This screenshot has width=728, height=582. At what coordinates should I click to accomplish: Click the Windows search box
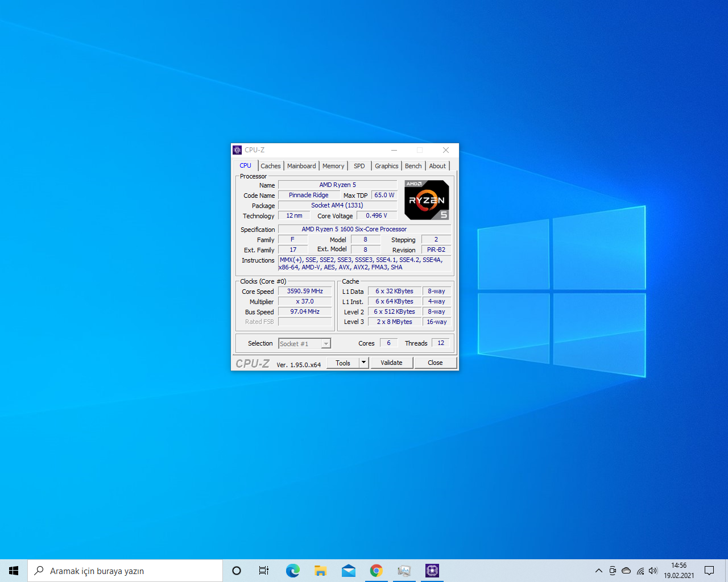[x=125, y=571]
